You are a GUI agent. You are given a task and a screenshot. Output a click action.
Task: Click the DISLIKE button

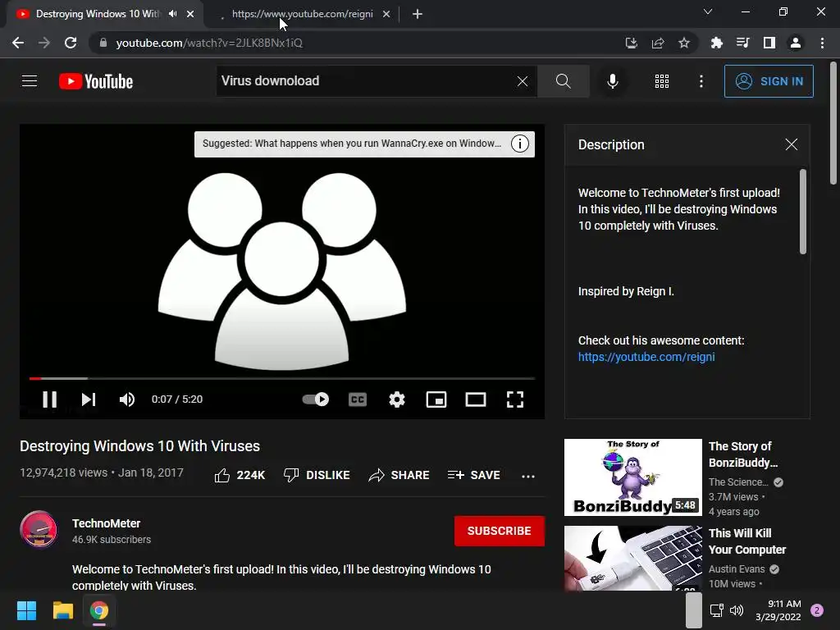tap(317, 475)
